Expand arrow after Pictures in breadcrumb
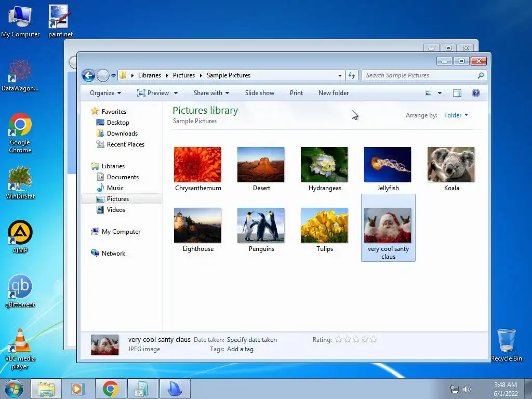This screenshot has height=399, width=532. tap(201, 76)
